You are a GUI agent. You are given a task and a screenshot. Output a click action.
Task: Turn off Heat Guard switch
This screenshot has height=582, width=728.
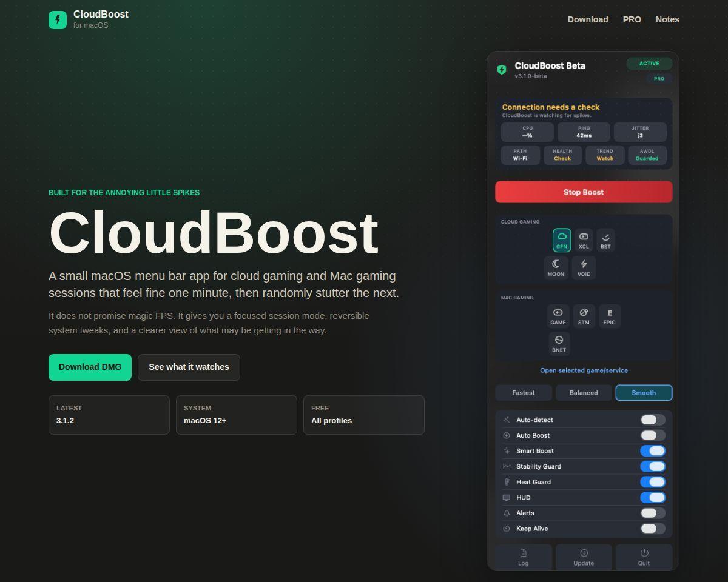(653, 482)
